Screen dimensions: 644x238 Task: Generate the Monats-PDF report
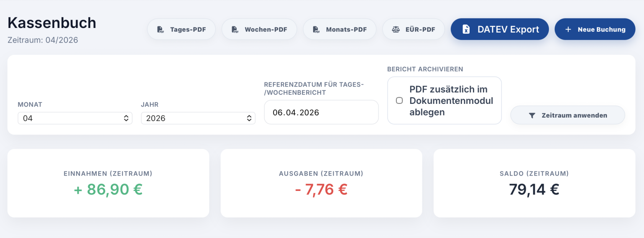(x=340, y=29)
